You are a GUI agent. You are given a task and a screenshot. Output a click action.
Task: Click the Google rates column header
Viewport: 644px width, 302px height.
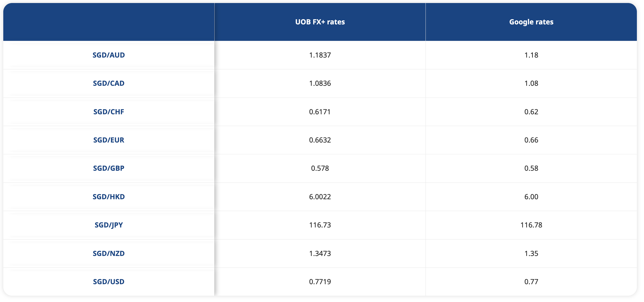[531, 22]
